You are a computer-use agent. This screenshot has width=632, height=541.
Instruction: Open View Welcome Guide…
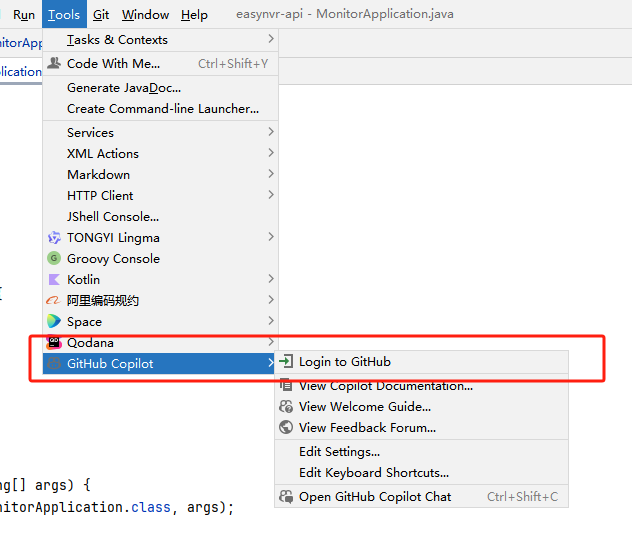point(422,406)
